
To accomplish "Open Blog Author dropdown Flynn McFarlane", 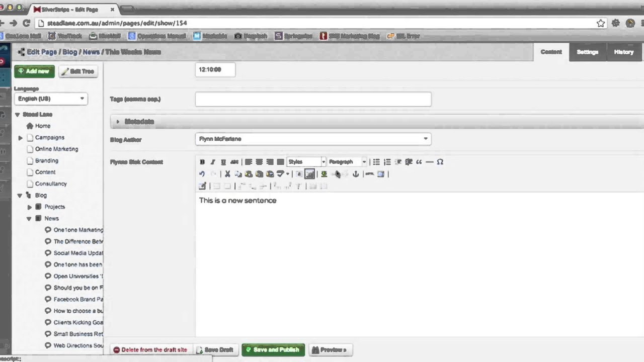I will coord(313,139).
